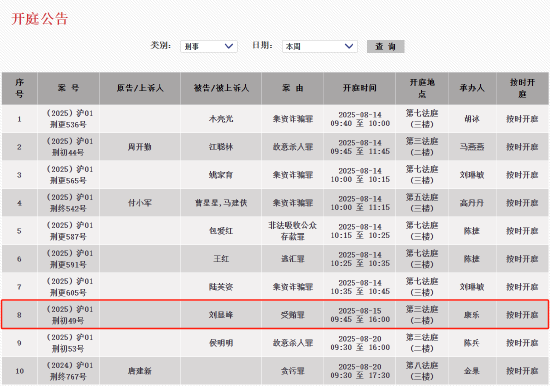
Task: Click defendant 江聪林 in row 2
Action: pyautogui.click(x=221, y=147)
